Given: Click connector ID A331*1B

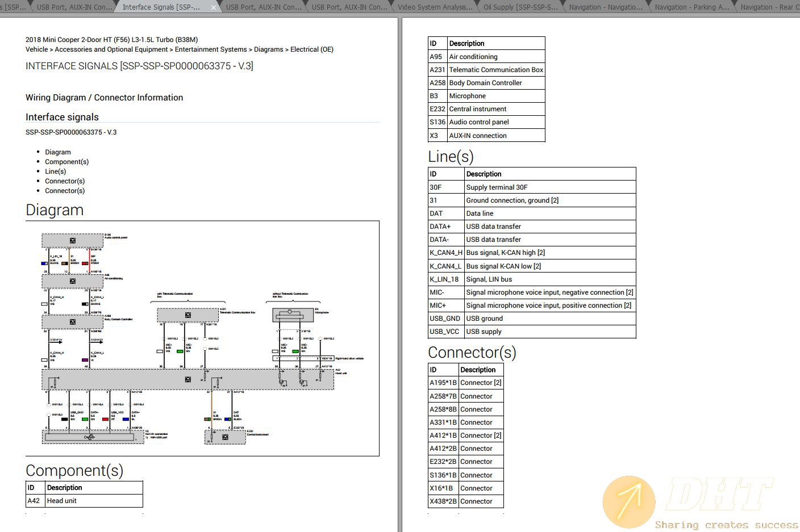Looking at the screenshot, I should click(443, 422).
